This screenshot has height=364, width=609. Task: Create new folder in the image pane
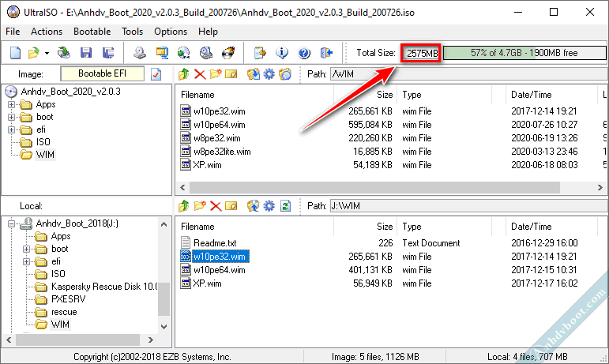tap(216, 73)
